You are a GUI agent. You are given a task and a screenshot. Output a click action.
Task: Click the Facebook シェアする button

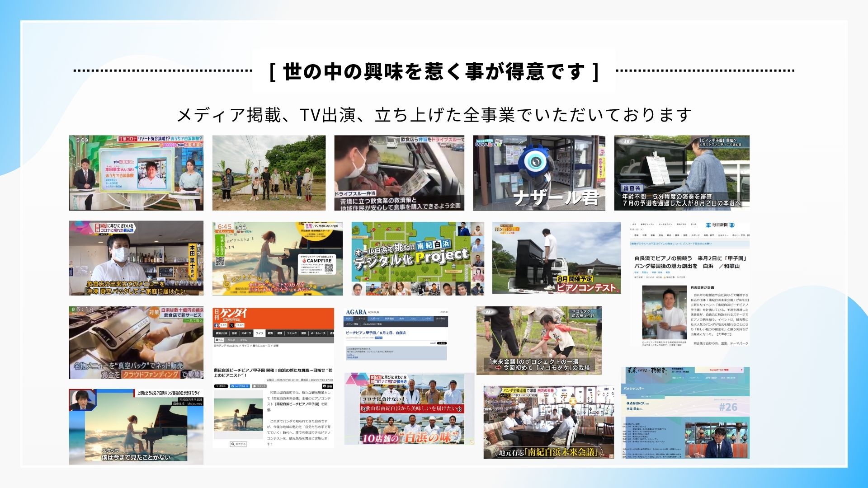click(240, 386)
